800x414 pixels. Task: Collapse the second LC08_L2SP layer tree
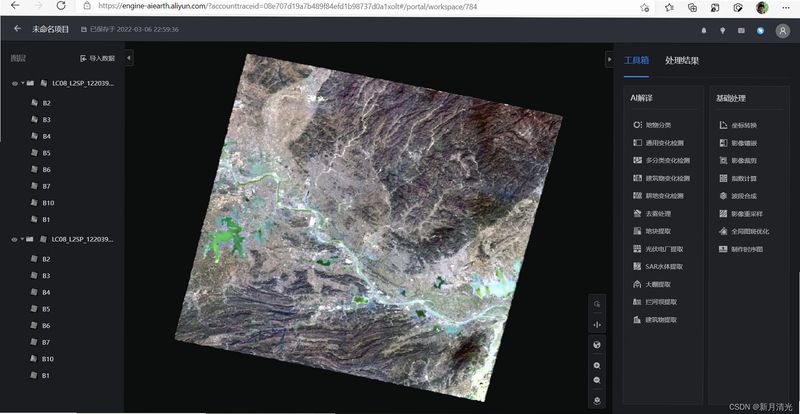point(23,239)
